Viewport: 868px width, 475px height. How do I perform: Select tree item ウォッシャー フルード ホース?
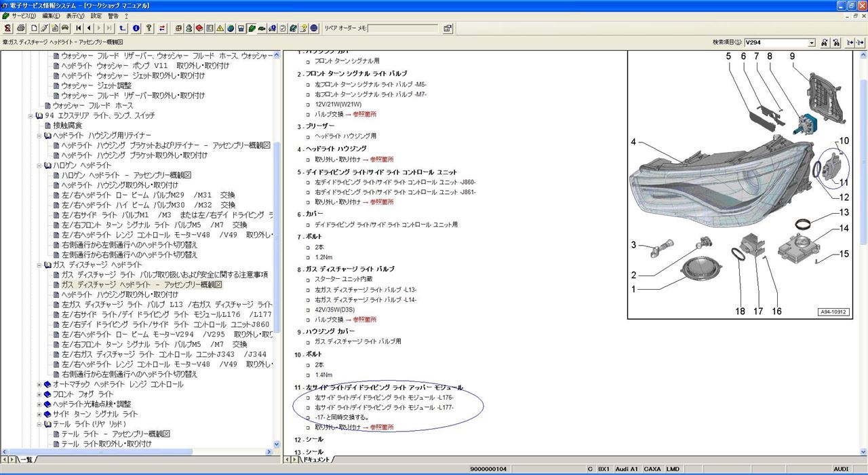pyautogui.click(x=93, y=106)
